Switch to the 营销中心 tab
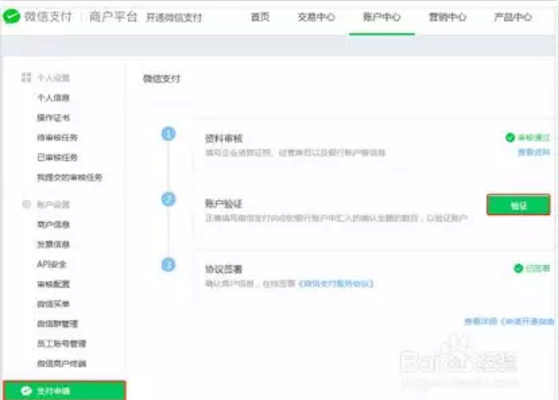This screenshot has width=559, height=400. (x=447, y=17)
